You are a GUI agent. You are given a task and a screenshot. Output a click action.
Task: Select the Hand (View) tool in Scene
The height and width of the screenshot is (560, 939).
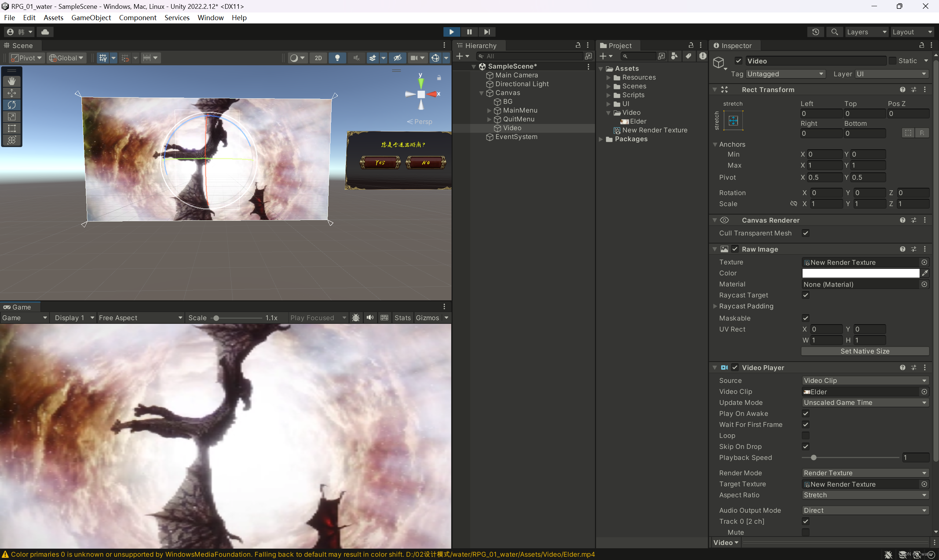[12, 81]
